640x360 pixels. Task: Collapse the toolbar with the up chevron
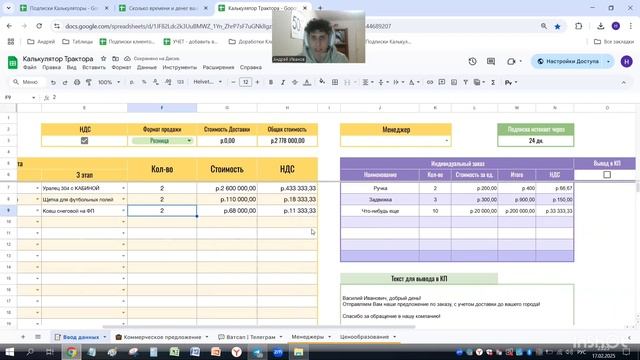(624, 82)
